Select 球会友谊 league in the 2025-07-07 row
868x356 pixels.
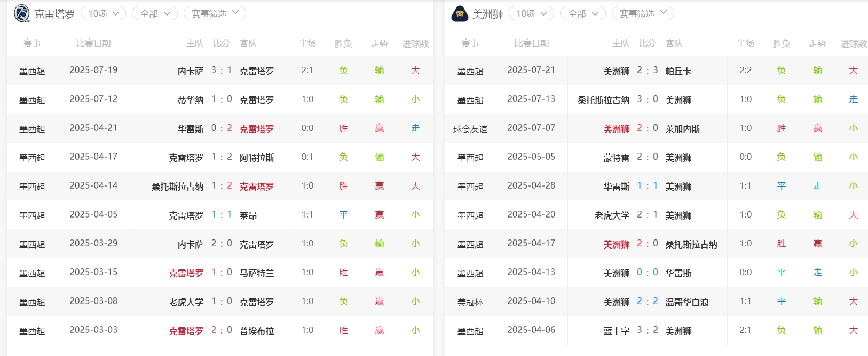[470, 129]
